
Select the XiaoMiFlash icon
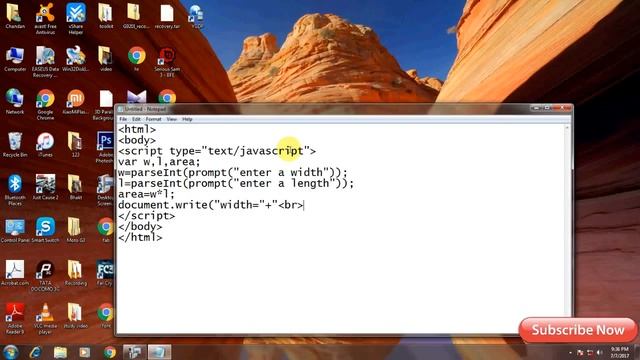point(76,102)
